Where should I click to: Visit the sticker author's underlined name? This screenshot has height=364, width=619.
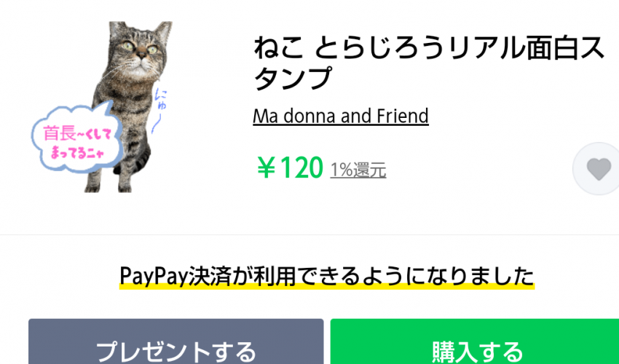tap(341, 116)
